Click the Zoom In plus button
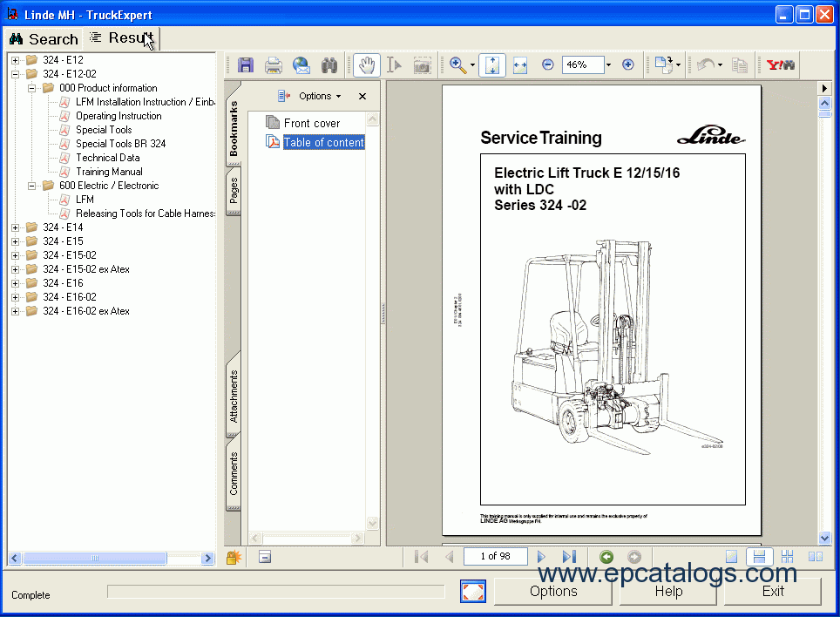840x617 pixels. pyautogui.click(x=628, y=64)
